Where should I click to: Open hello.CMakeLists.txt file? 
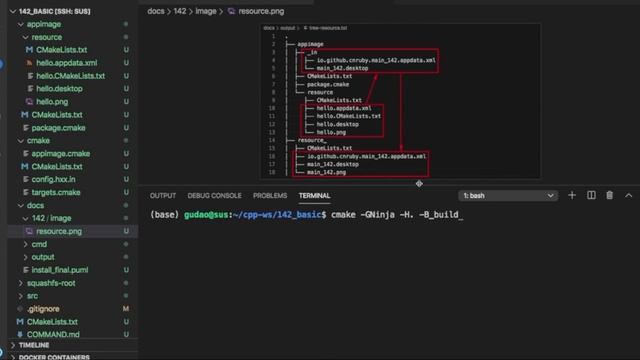pos(70,76)
